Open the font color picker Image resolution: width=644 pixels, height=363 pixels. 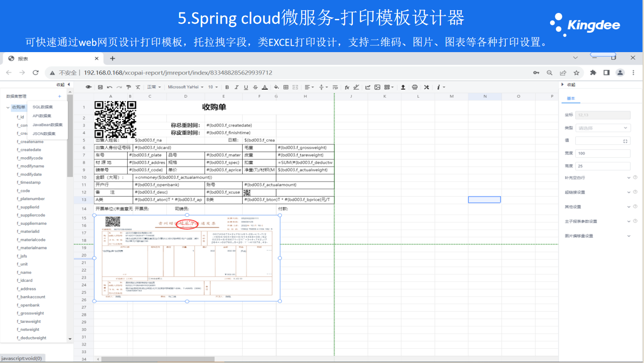[265, 87]
